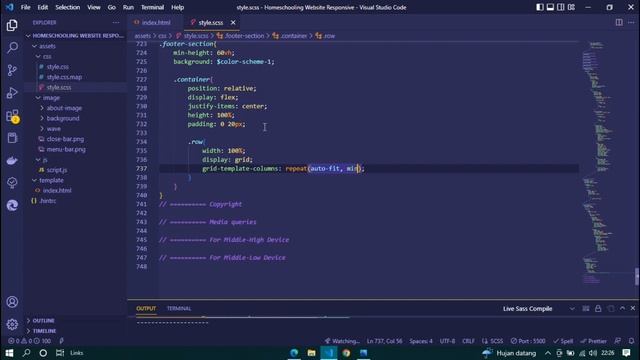640x360 pixels.
Task: Open the Customize Layout icon
Action: (x=571, y=7)
